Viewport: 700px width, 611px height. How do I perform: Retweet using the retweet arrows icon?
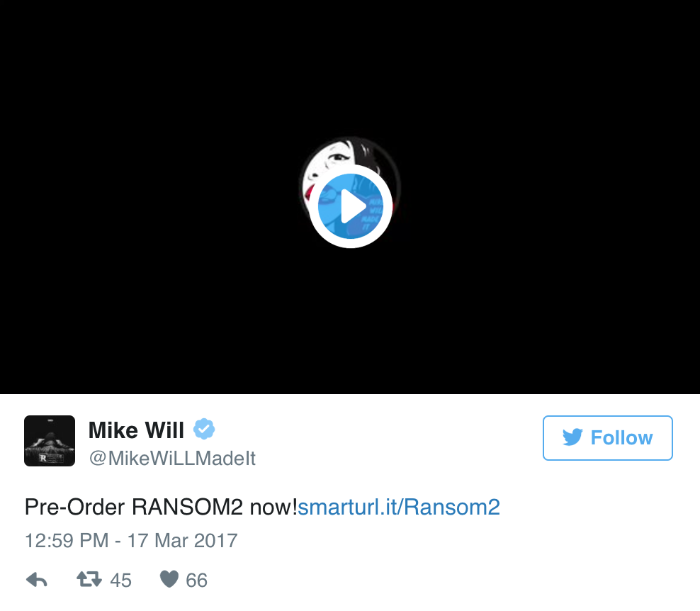89,579
